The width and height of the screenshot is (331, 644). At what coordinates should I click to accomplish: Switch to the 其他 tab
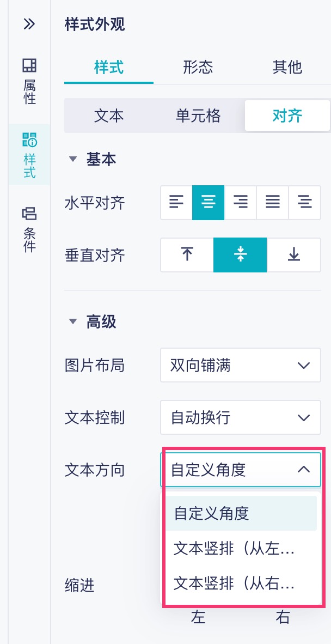click(x=287, y=68)
